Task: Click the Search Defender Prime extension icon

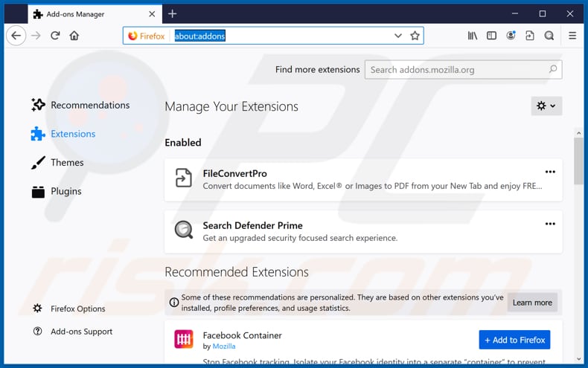Action: coord(184,230)
